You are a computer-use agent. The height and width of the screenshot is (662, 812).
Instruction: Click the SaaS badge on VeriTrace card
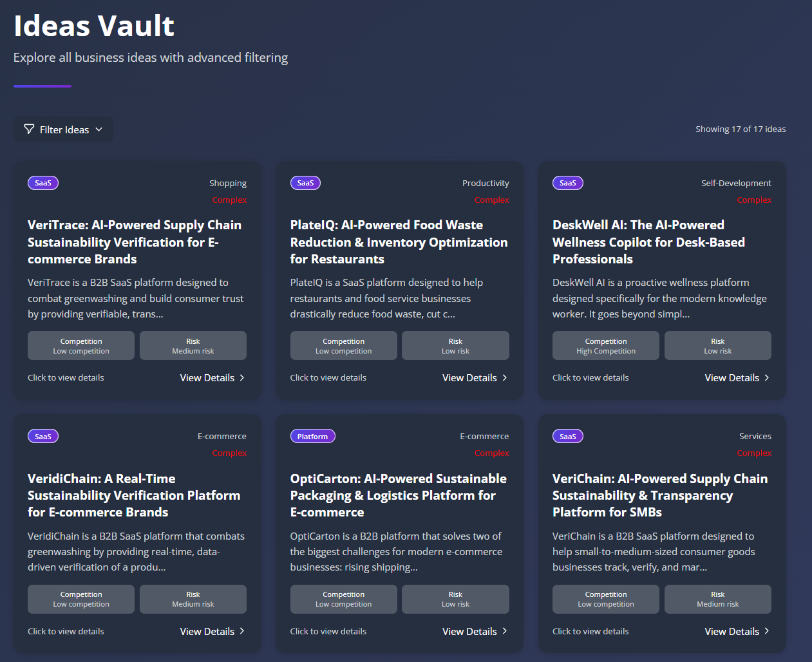point(43,183)
